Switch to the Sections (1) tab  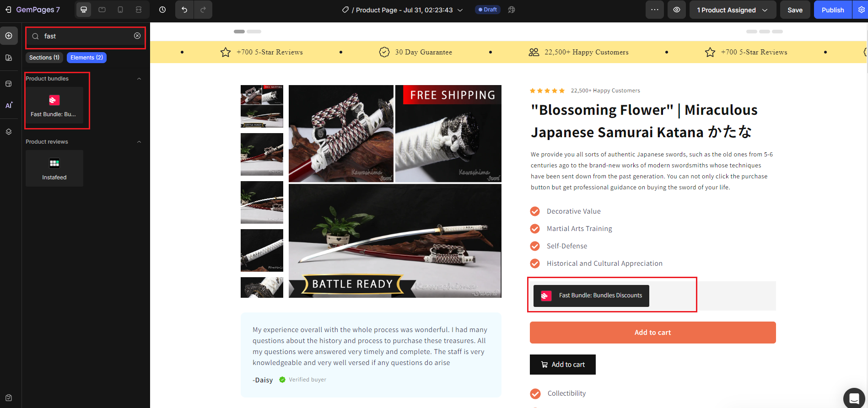pos(44,58)
